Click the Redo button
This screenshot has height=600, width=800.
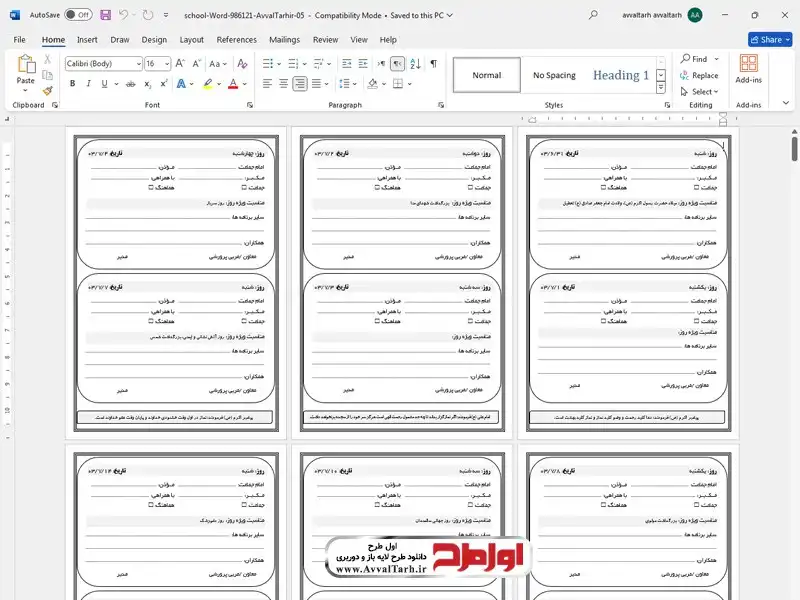pos(148,15)
